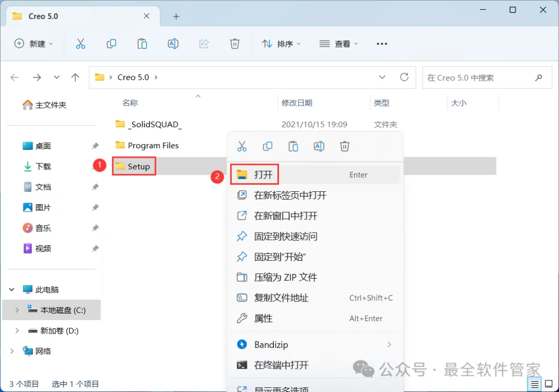Screen dimensions: 559x392
Task: Open 属性 from the context menu
Action: tap(315, 318)
